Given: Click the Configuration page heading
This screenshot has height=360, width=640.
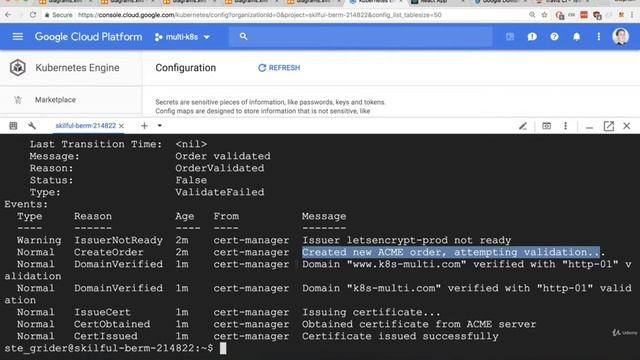Looking at the screenshot, I should click(x=186, y=68).
